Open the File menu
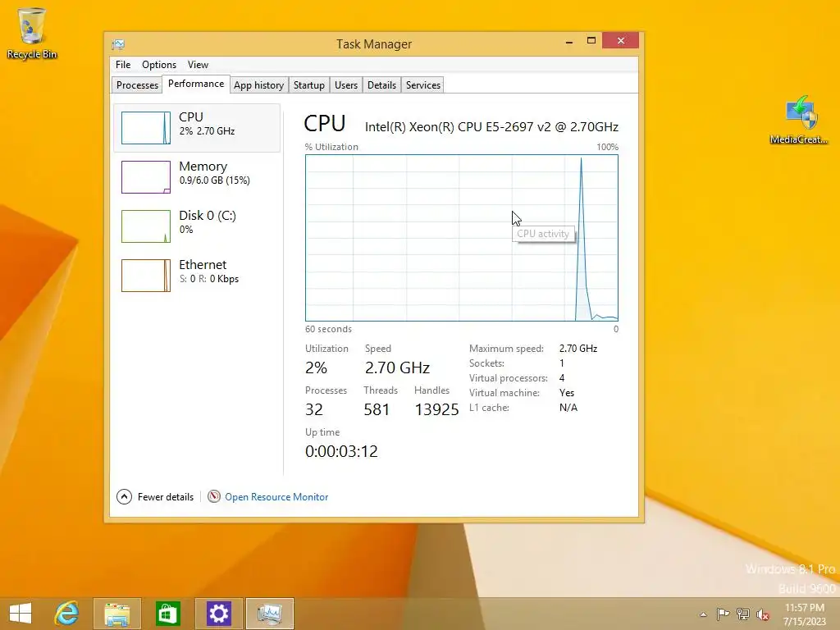This screenshot has width=840, height=630. tap(123, 64)
